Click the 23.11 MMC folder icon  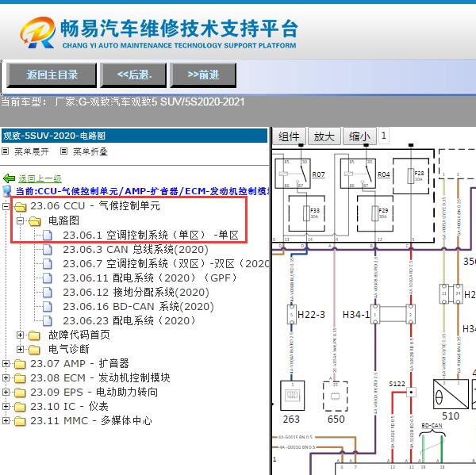click(21, 421)
